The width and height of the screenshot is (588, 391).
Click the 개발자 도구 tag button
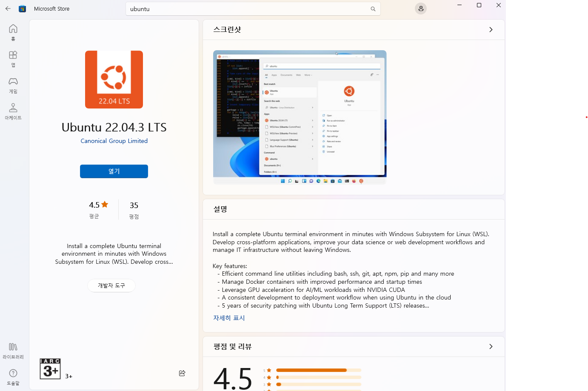click(x=111, y=285)
